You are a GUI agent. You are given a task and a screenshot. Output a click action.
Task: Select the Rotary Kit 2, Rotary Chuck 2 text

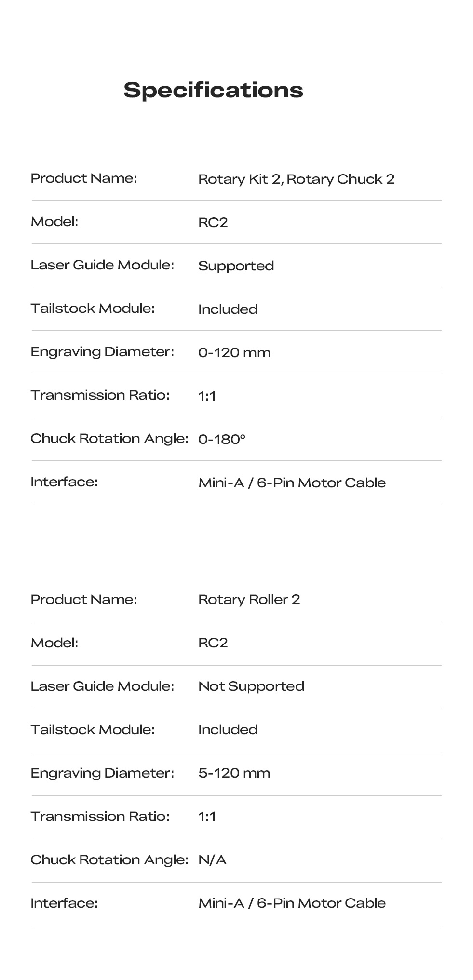tap(296, 179)
